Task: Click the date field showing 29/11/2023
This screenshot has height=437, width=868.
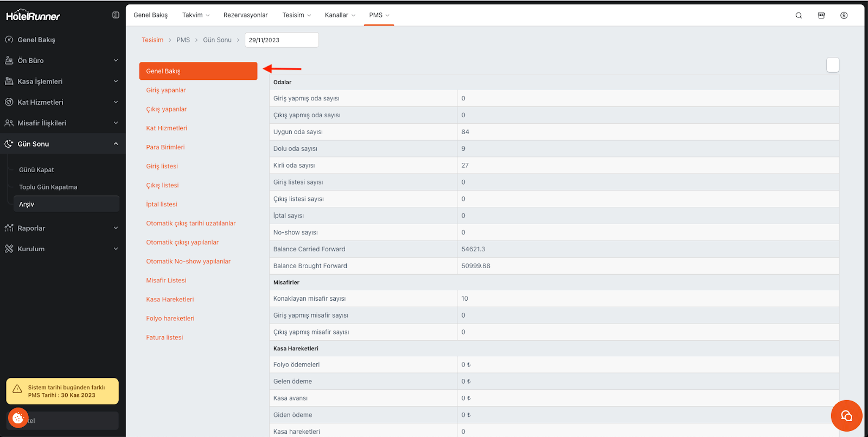Action: pyautogui.click(x=281, y=40)
